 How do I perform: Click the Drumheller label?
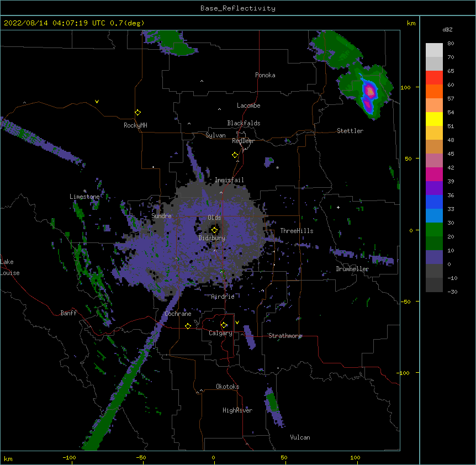click(x=352, y=269)
